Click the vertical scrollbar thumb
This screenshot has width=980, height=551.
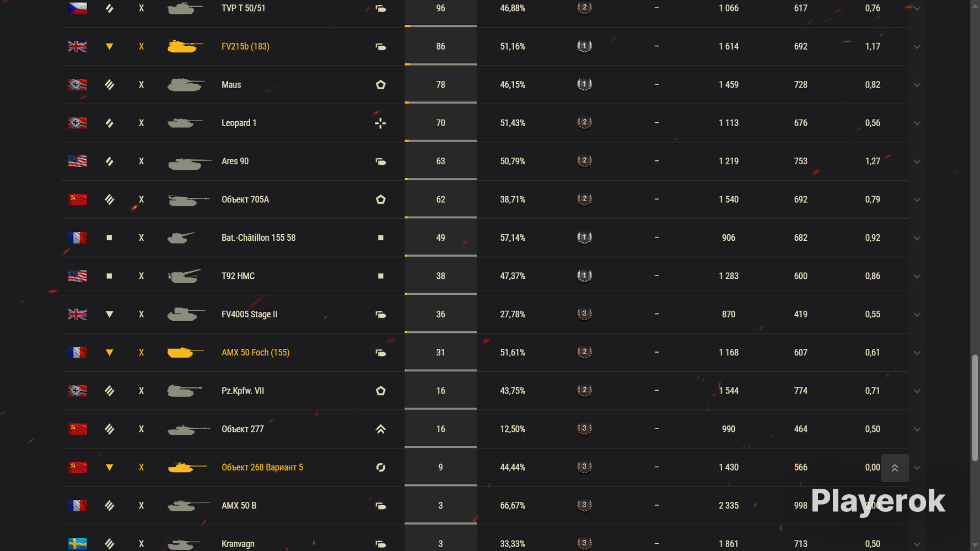coord(975,408)
